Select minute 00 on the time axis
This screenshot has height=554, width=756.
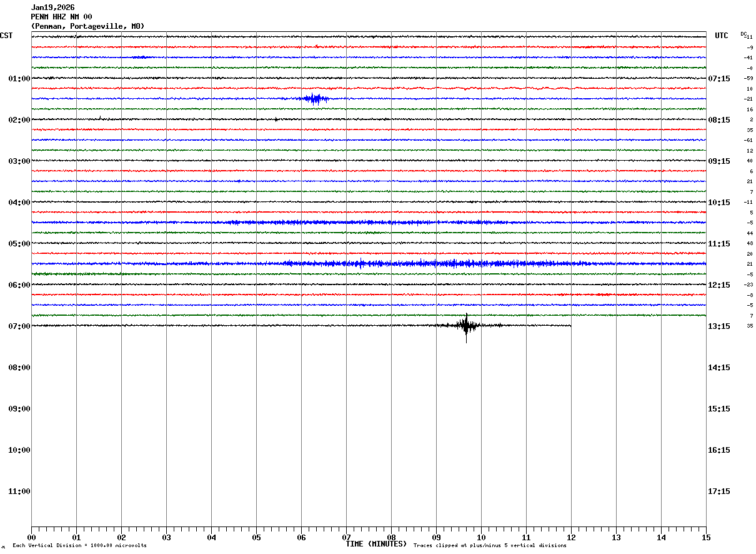coord(31,537)
